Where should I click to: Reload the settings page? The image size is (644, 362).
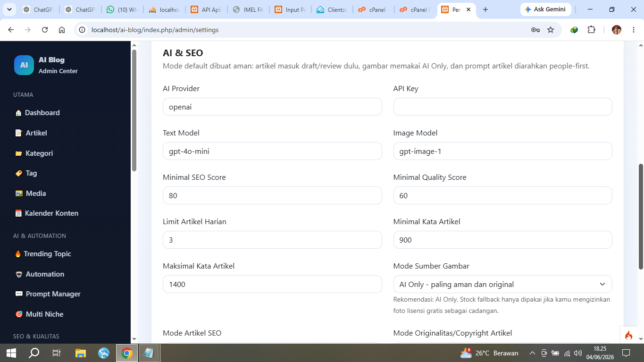tap(45, 30)
